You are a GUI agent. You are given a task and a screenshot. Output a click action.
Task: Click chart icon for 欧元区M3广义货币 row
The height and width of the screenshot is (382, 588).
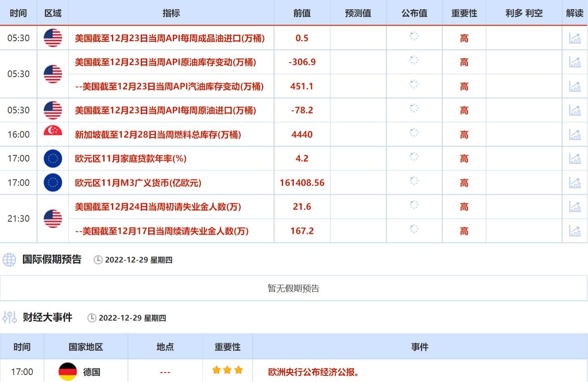(x=574, y=183)
